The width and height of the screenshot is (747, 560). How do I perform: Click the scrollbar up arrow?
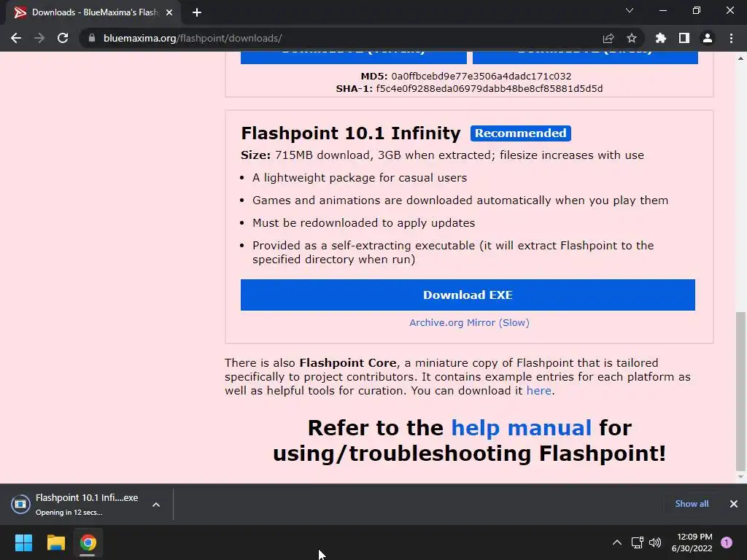[x=740, y=58]
